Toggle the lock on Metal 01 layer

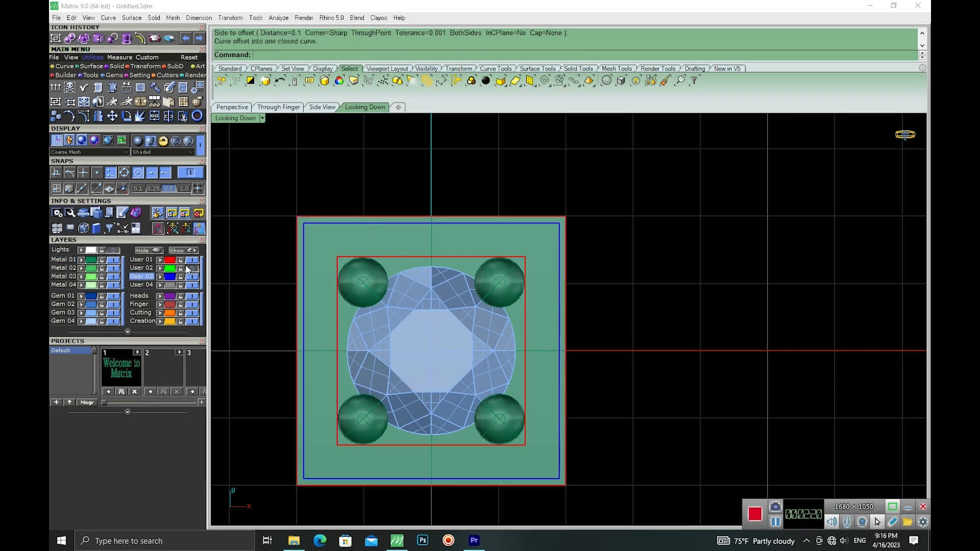(102, 260)
